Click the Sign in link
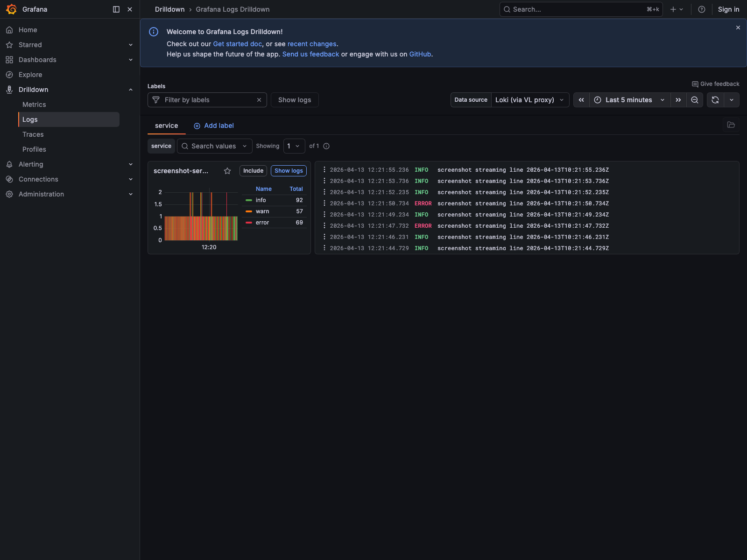The image size is (747, 560). [x=728, y=9]
